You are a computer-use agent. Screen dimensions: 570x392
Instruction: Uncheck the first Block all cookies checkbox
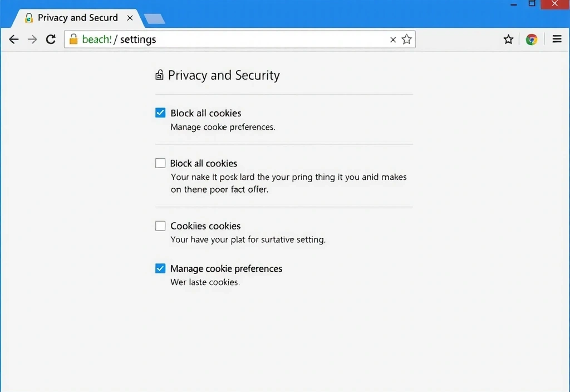tap(160, 112)
